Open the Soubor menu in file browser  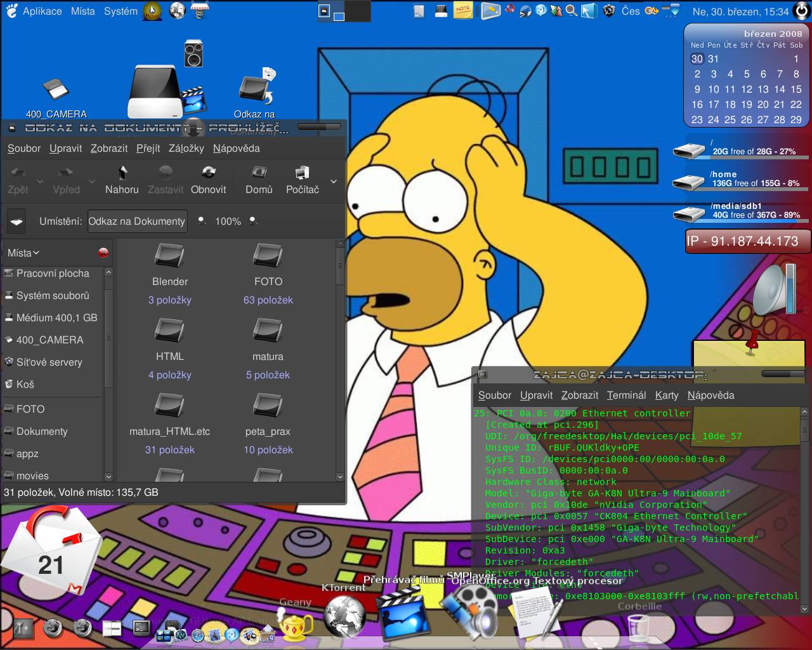(x=24, y=148)
